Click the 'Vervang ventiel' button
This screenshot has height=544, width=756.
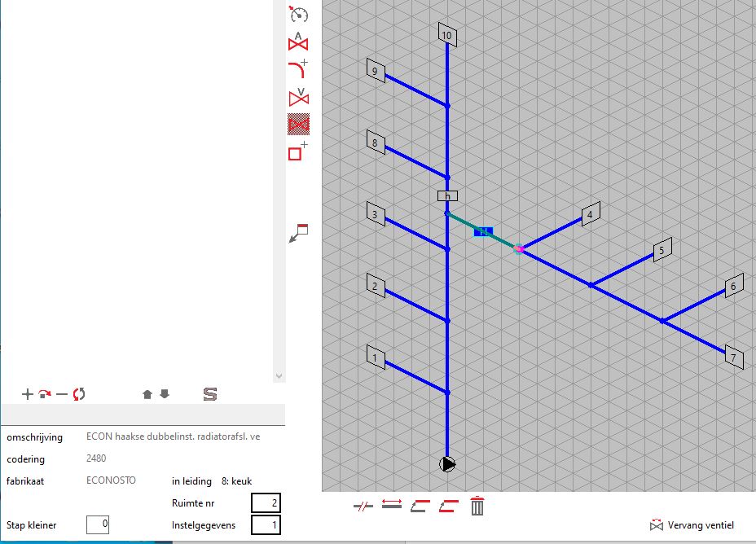692,525
